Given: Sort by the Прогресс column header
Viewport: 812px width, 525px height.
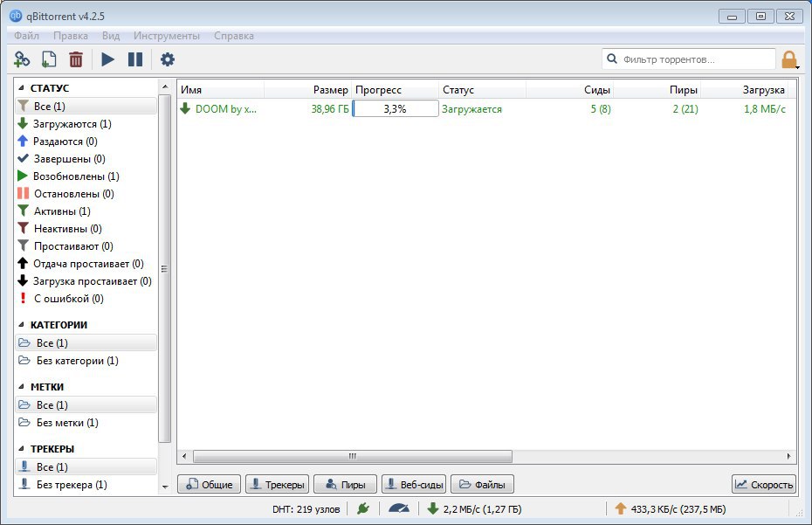Looking at the screenshot, I should [x=396, y=90].
